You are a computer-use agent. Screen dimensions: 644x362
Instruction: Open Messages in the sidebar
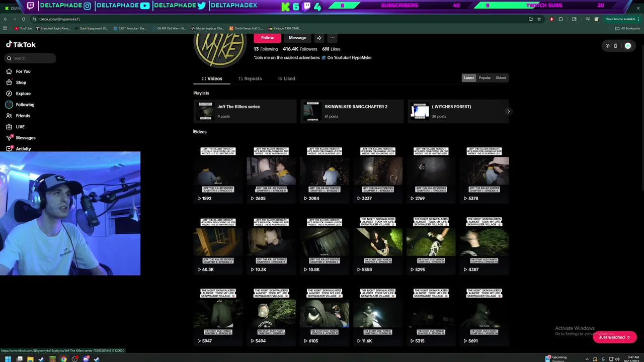coord(21,138)
